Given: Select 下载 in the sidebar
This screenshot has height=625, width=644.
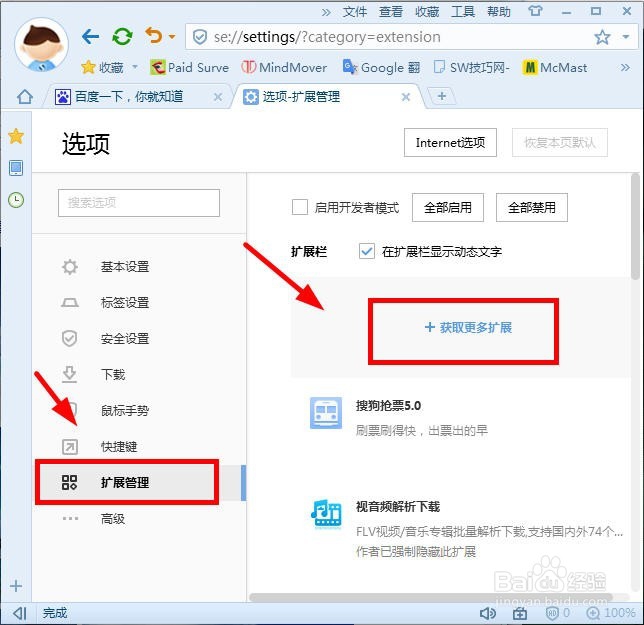Looking at the screenshot, I should [113, 375].
